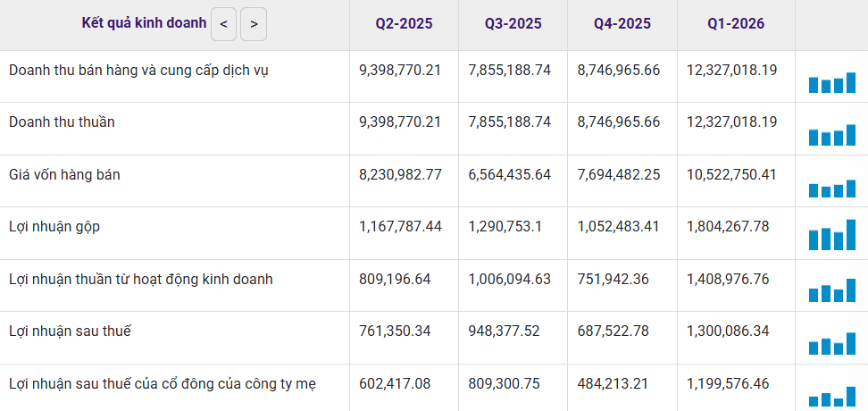Click Q4-2025 parent shareholders profit 484,213.21
Viewport: 868px width, 411px height.
pos(613,383)
